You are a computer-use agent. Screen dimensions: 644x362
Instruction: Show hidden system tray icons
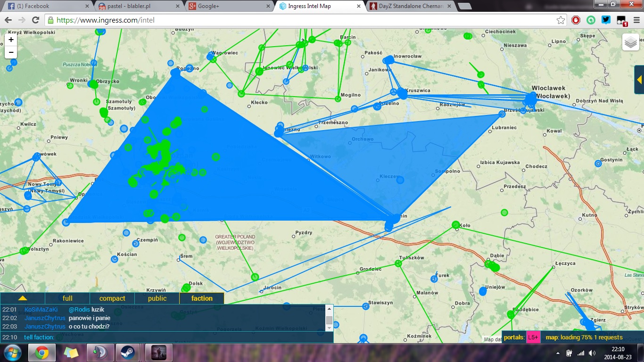click(558, 353)
